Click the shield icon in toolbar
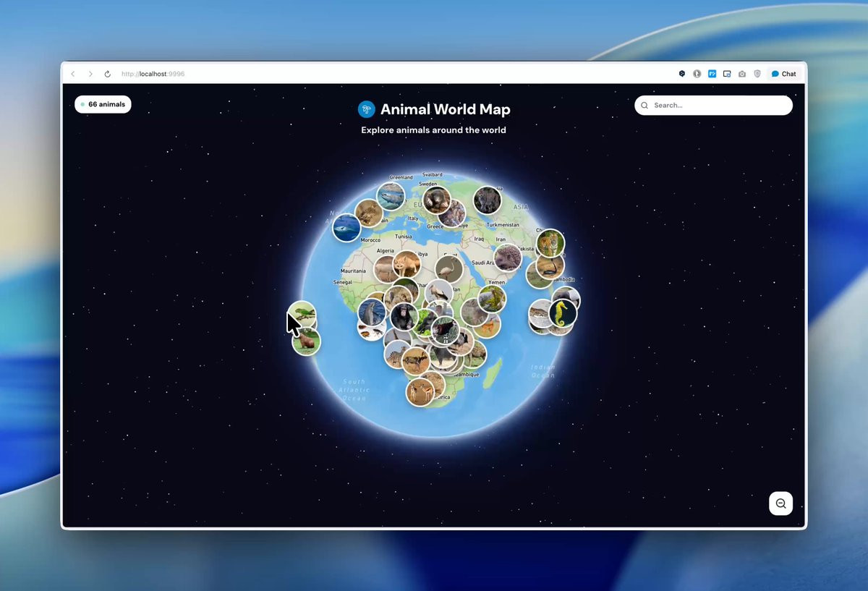Viewport: 868px width, 591px height. [757, 74]
